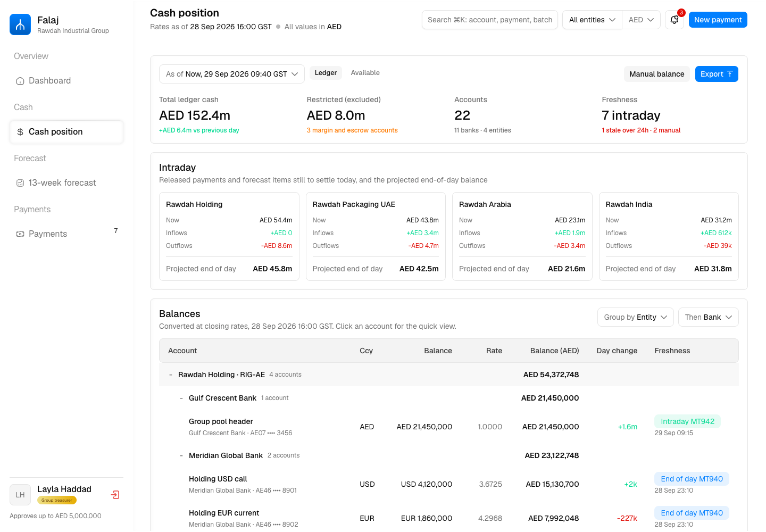Click the Rawdah India intraday card
The width and height of the screenshot is (766, 532).
pos(669,236)
